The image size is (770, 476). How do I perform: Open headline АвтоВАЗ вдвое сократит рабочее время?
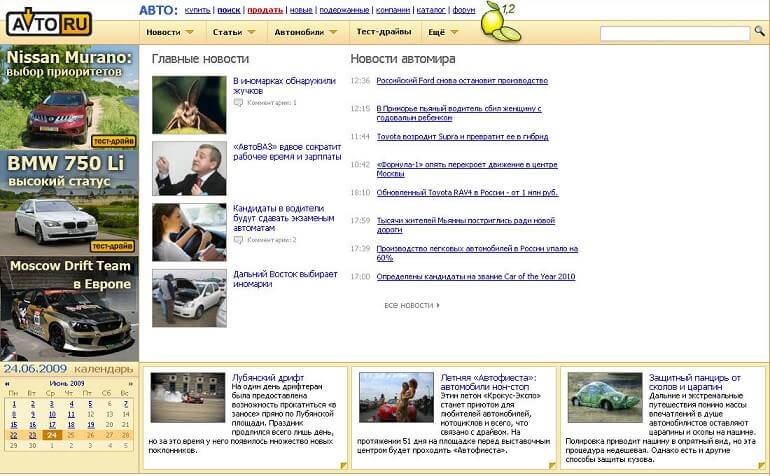click(287, 152)
